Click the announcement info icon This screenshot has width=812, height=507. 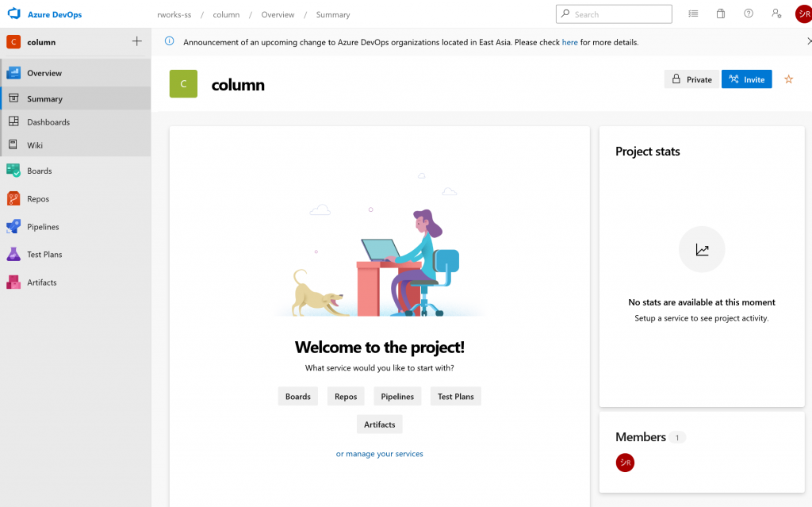170,41
